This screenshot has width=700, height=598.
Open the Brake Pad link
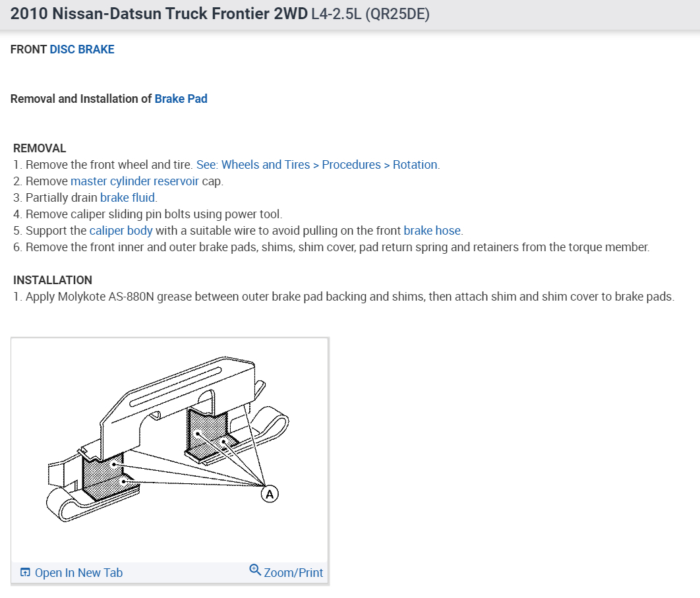pyautogui.click(x=181, y=99)
